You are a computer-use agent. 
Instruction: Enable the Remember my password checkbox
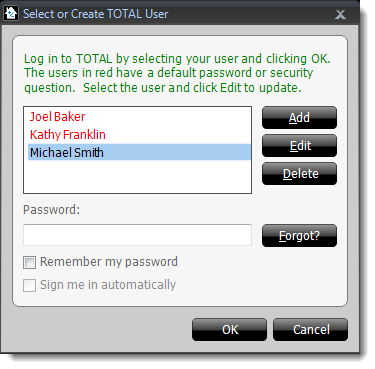(x=29, y=262)
